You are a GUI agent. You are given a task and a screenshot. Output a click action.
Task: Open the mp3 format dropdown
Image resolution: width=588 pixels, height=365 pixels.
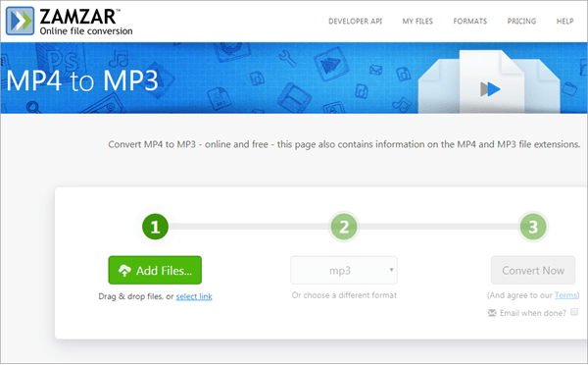344,270
